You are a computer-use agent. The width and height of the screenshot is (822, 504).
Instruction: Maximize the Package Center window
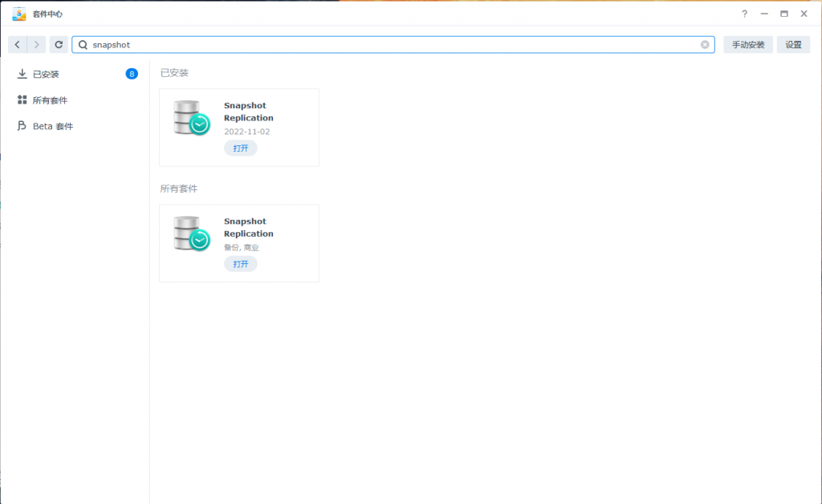[x=783, y=14]
